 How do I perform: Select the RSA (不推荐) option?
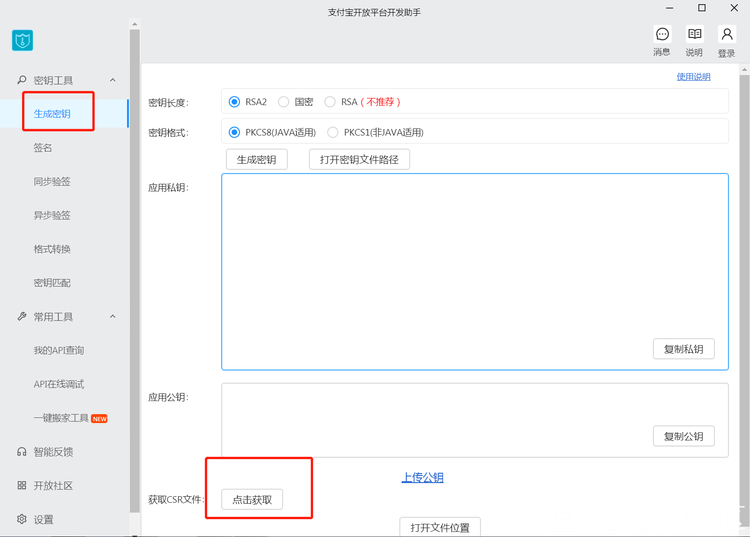point(330,102)
